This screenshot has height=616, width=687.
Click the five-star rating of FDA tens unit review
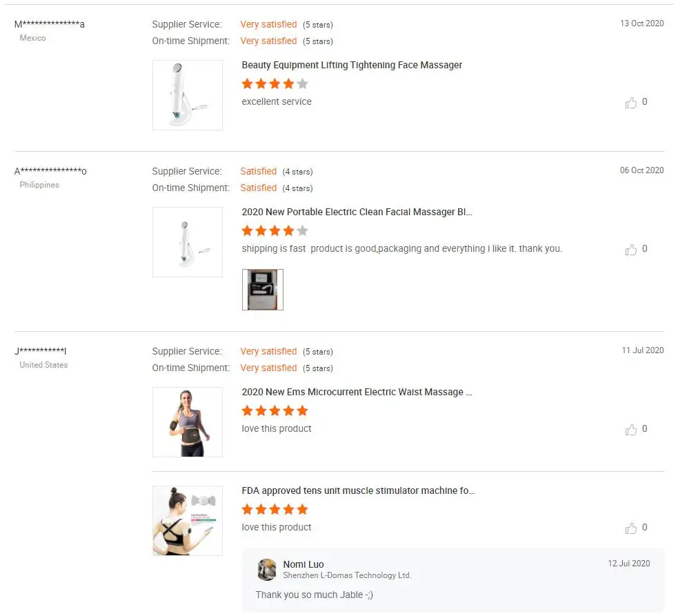coord(275,510)
